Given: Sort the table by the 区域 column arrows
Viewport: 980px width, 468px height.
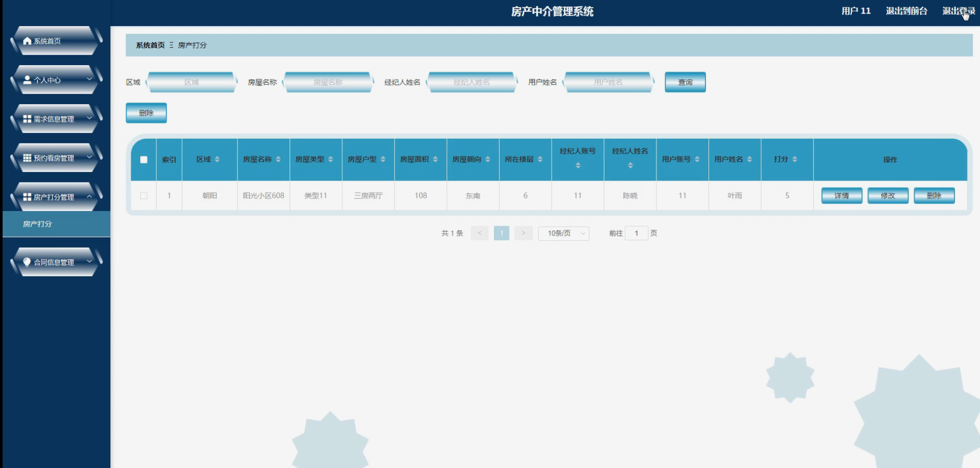Looking at the screenshot, I should pos(217,159).
